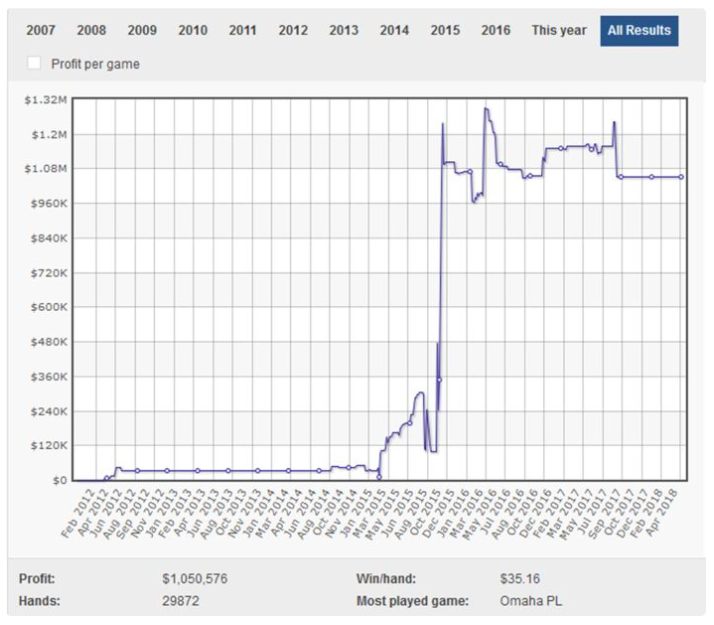The image size is (714, 625).
Task: Click the graph's highest peak near $1.3M
Action: (486, 109)
